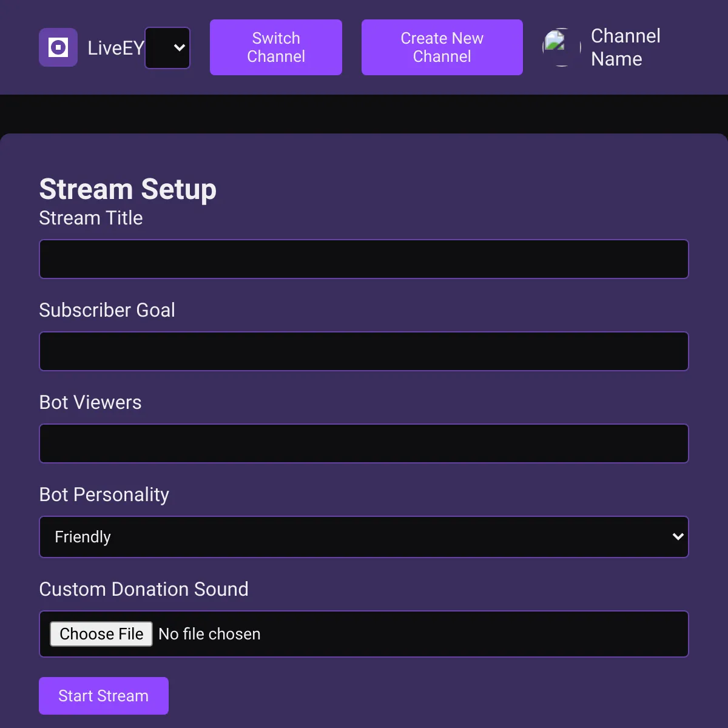The image size is (728, 728).
Task: Click the chevron arrow of Bot Personality select
Action: (678, 537)
